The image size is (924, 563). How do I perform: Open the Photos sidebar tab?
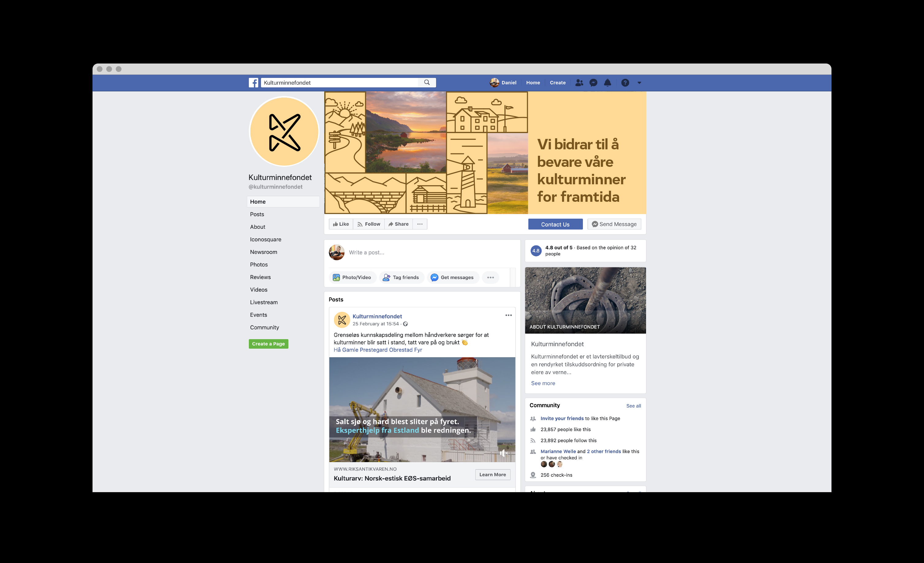pyautogui.click(x=259, y=265)
